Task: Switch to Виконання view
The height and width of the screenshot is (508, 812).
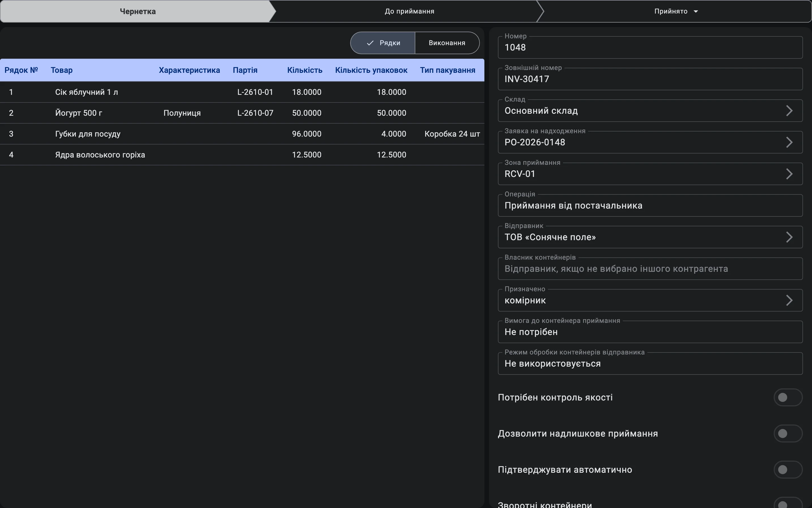Action: coord(447,43)
